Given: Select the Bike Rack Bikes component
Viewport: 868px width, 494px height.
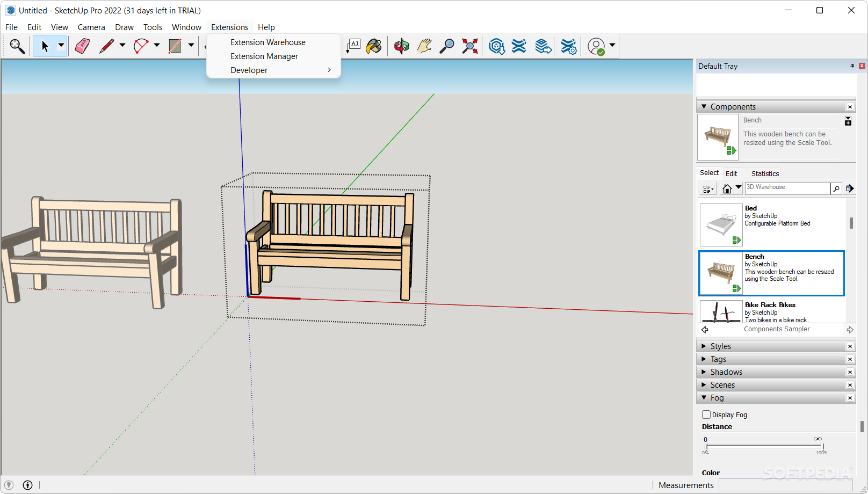Looking at the screenshot, I should (x=772, y=311).
